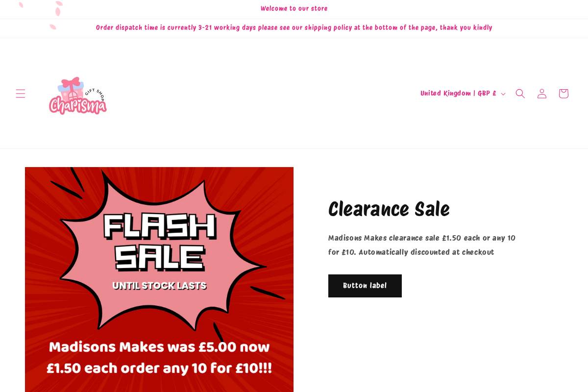Expand the United Kingdom GBP £ selector
Viewport: 588px width, 392px height.
pos(463,94)
